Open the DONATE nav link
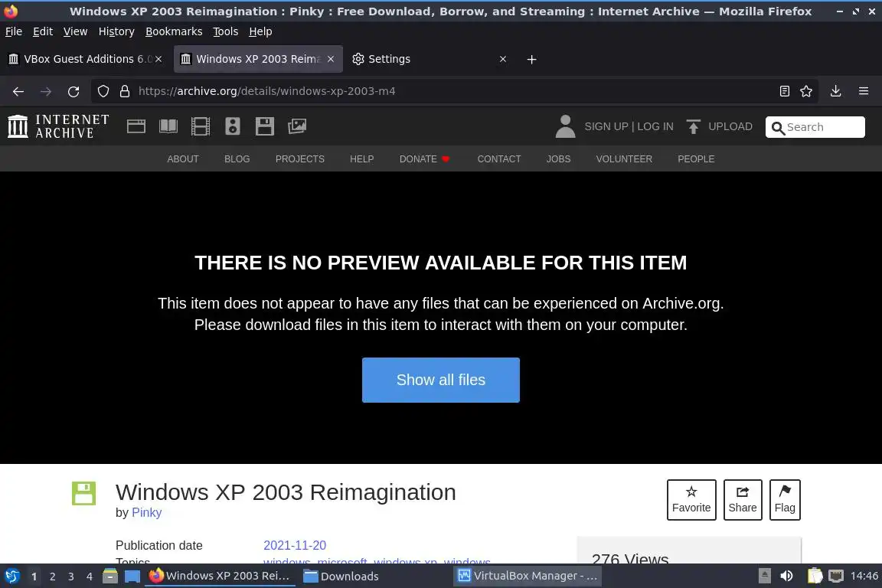 pos(425,159)
